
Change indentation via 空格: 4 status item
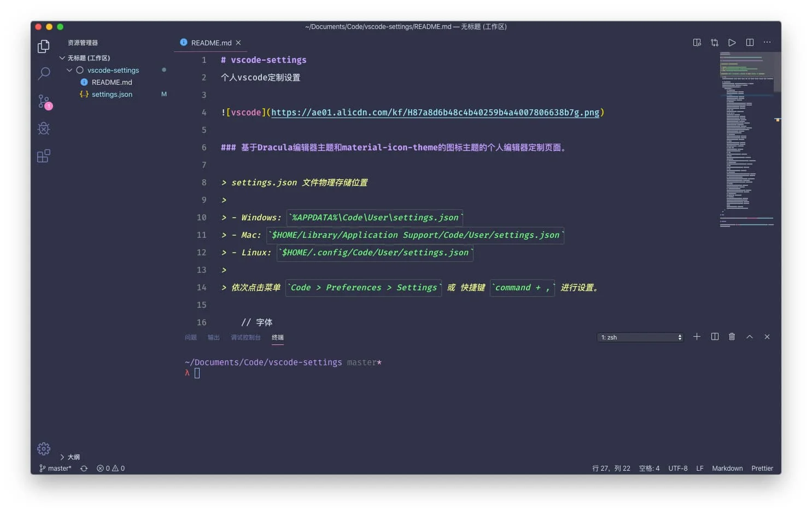[x=649, y=469]
